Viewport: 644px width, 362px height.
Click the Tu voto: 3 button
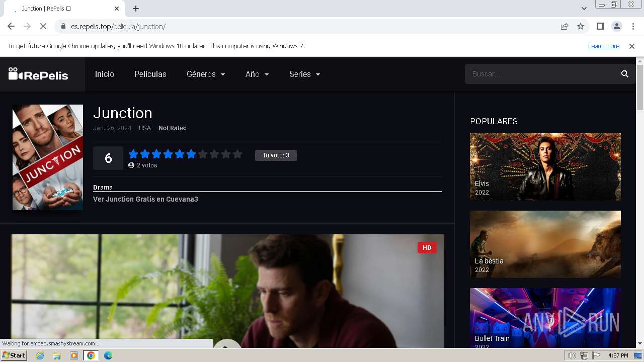tap(276, 155)
